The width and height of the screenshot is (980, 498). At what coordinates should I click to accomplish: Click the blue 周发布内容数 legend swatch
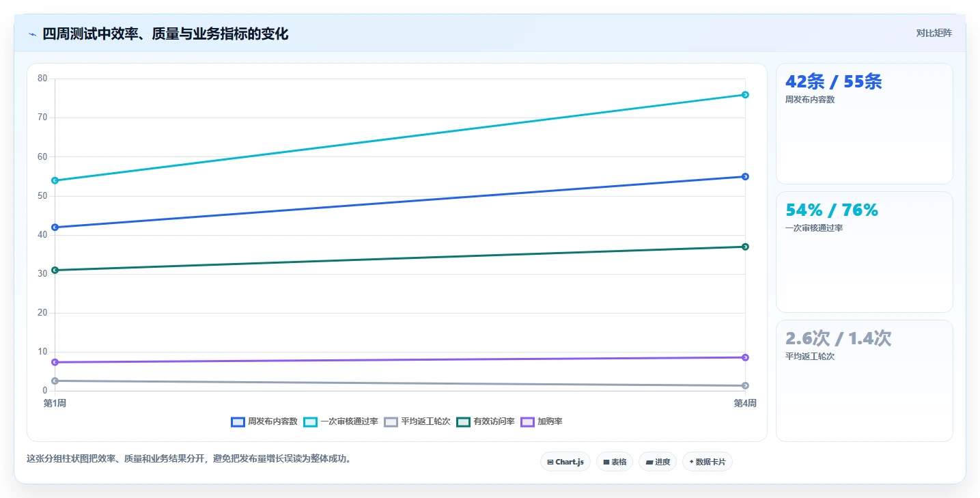click(x=238, y=421)
